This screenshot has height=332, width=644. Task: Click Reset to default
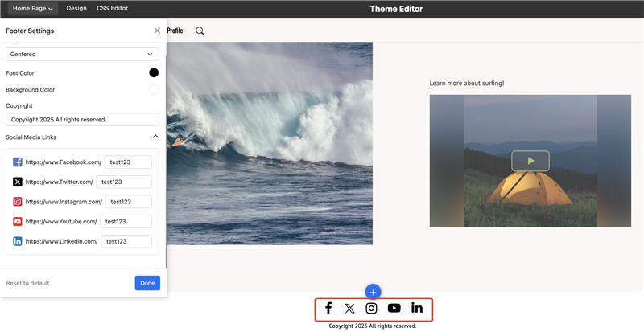[x=27, y=283]
